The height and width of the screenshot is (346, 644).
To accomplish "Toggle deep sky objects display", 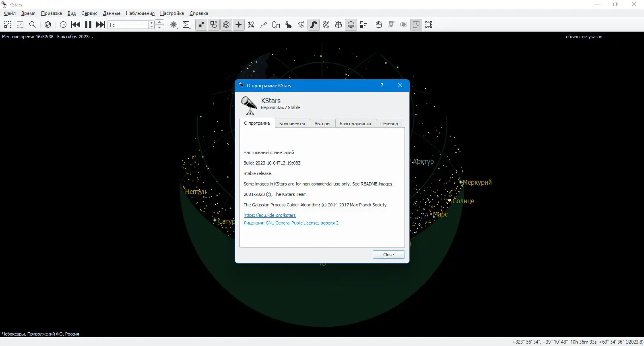I will coord(214,25).
